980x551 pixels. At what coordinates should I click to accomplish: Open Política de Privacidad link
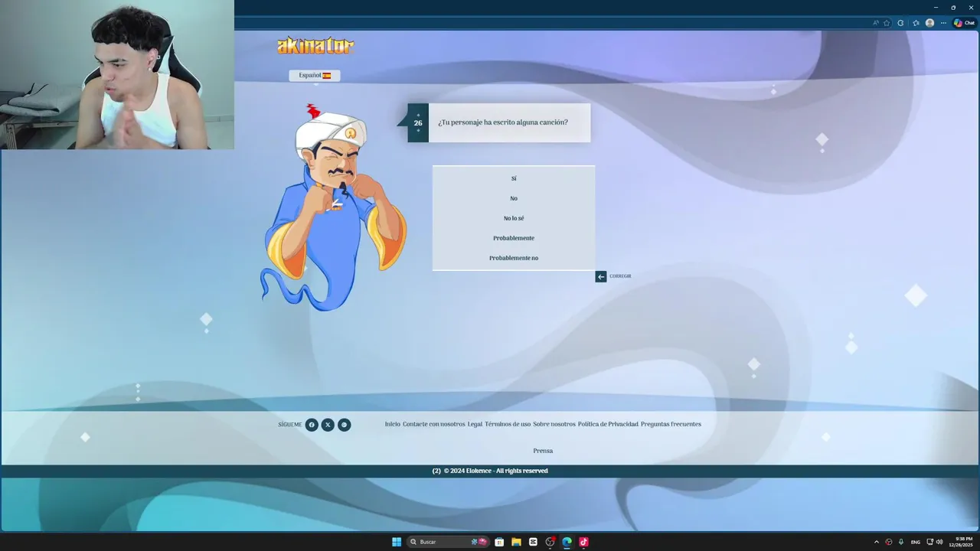pyautogui.click(x=608, y=424)
